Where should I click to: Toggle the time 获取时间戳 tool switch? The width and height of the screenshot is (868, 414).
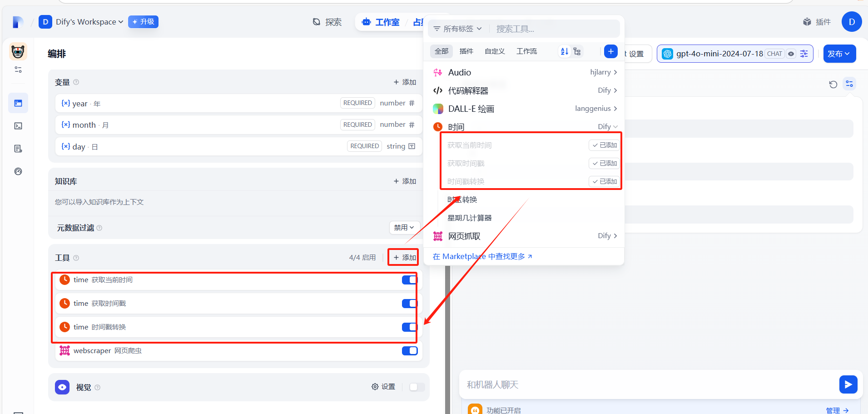pyautogui.click(x=410, y=304)
